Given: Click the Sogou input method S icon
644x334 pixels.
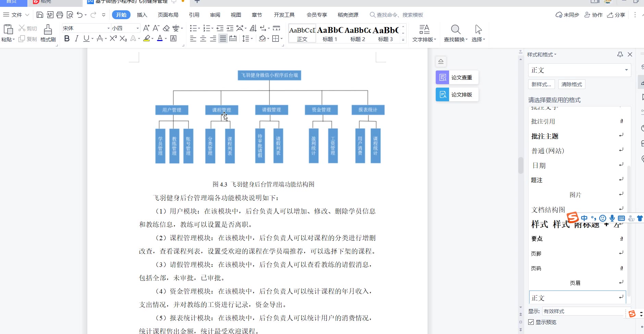Looking at the screenshot, I should pyautogui.click(x=573, y=217).
